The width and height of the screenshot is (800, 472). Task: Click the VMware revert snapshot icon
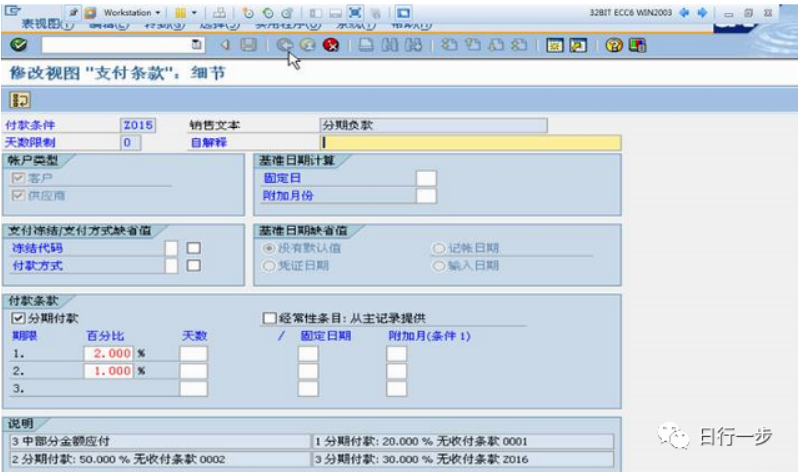268,13
